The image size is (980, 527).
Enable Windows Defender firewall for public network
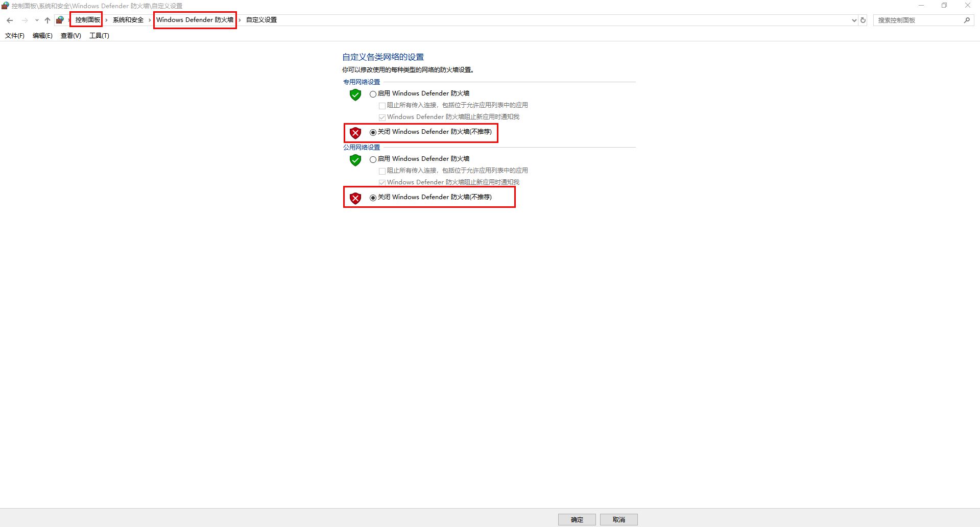click(x=373, y=159)
